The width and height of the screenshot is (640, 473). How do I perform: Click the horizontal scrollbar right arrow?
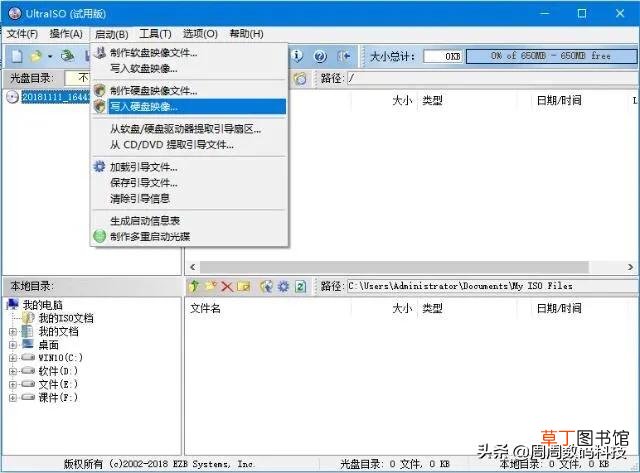[x=630, y=267]
